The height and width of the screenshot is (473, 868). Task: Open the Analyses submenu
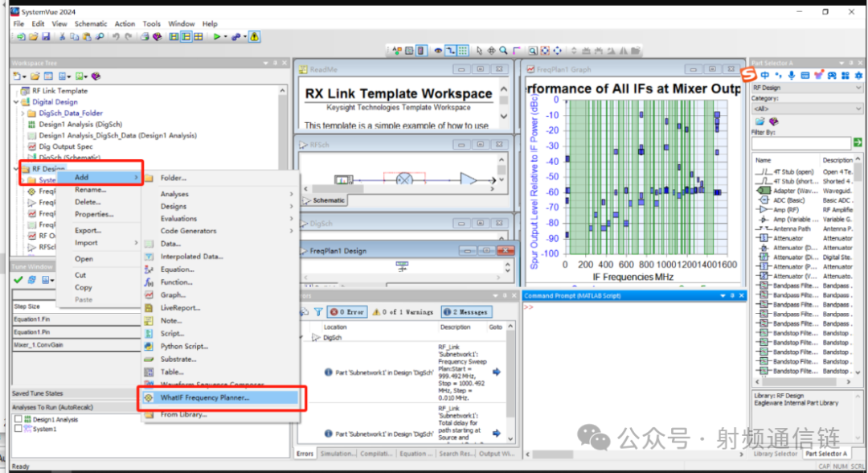tap(219, 194)
